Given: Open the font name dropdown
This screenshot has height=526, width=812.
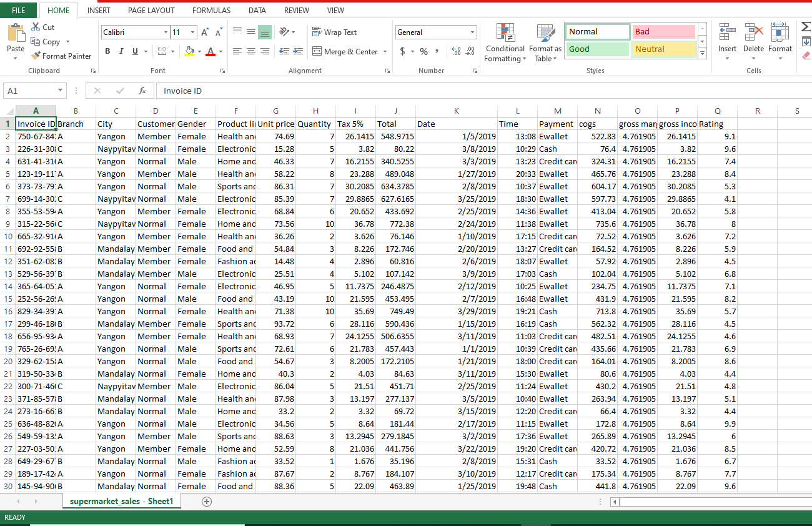Looking at the screenshot, I should pyautogui.click(x=164, y=32).
